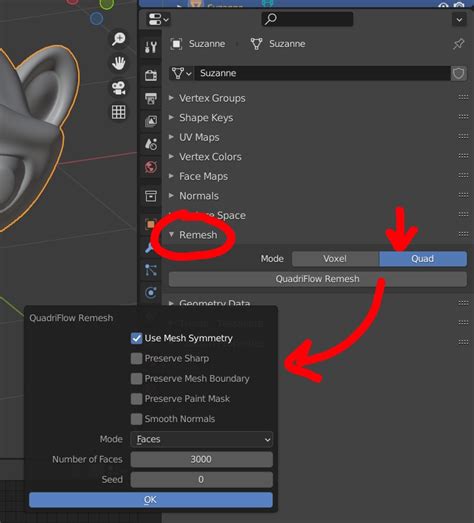Edit the Suzanne mesh name field
The image size is (474, 523).
click(323, 73)
